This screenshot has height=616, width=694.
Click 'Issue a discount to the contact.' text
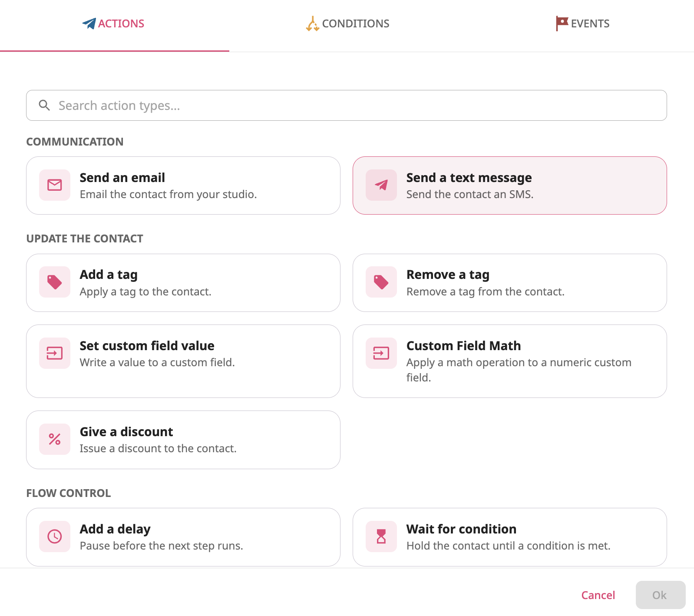tap(158, 448)
